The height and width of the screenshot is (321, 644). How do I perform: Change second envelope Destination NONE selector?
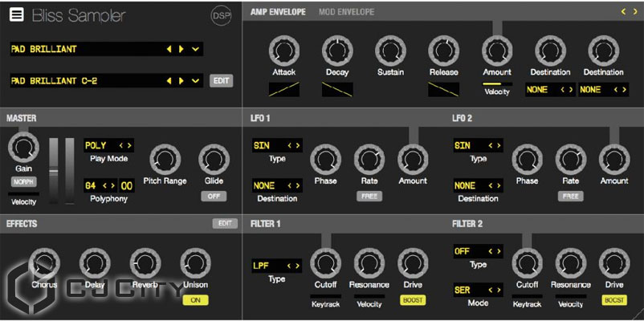pos(604,90)
